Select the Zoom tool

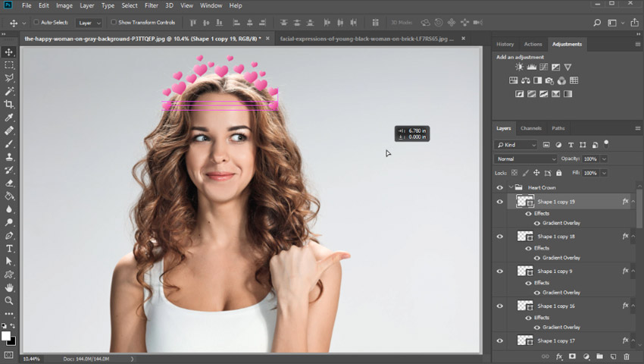point(9,300)
